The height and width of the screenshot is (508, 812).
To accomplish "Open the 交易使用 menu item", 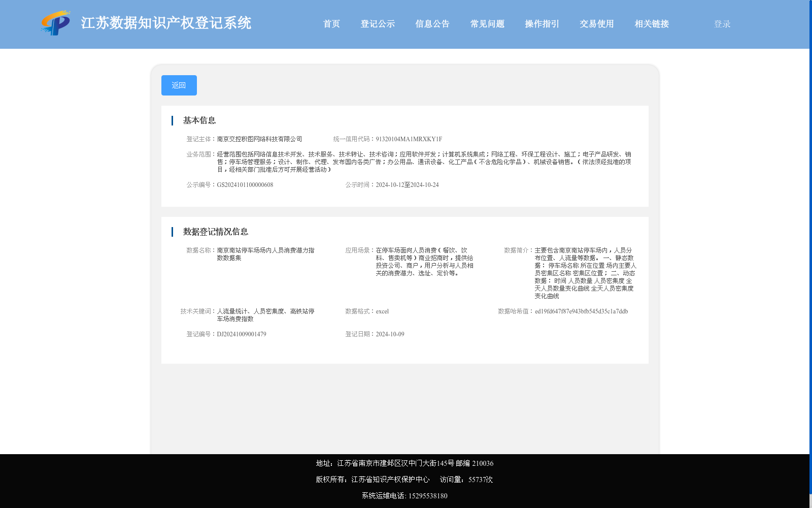I will [x=597, y=24].
